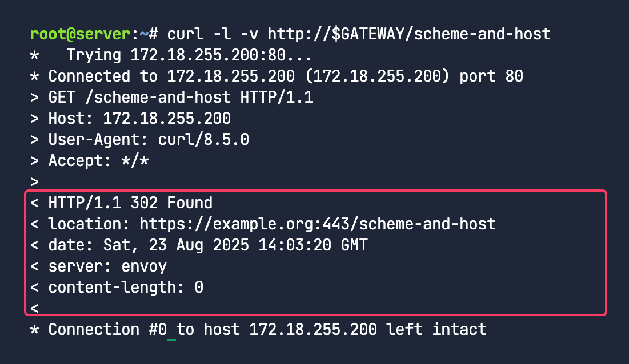Image resolution: width=629 pixels, height=364 pixels.
Task: Click the http://$GATEWAY/scheme-and-host URL
Action: [408, 34]
